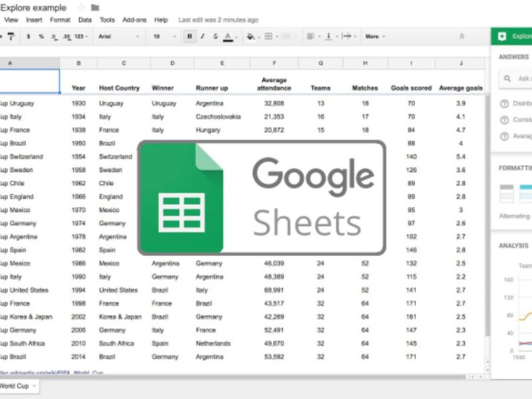532x399 pixels.
Task: Open the font size 10 dropdown
Action: tap(165, 37)
